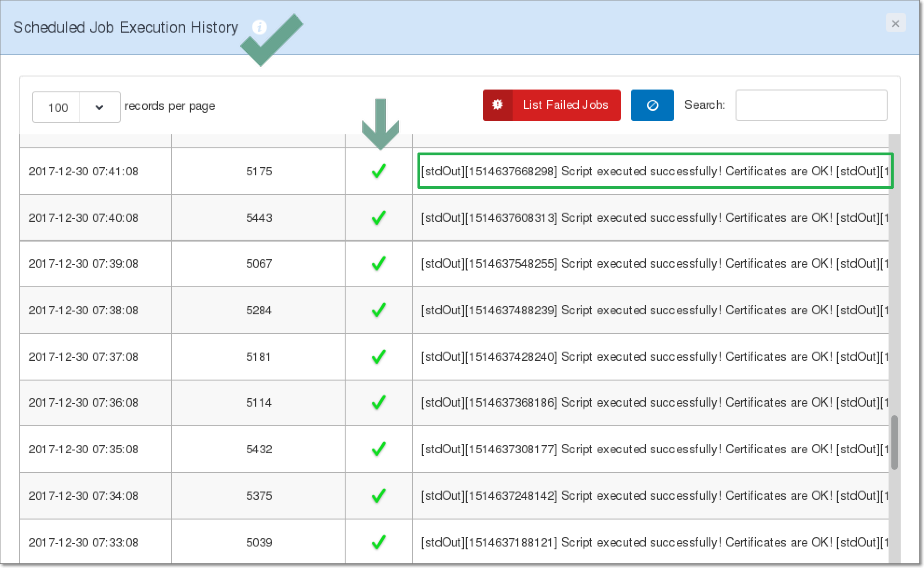Open output message with id 1514637668298
The image size is (924, 568).
point(654,171)
